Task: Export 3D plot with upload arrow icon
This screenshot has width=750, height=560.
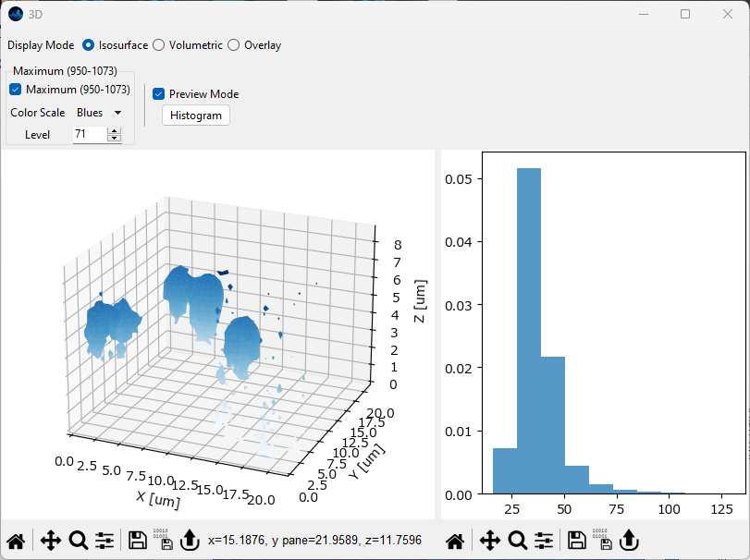Action: (189, 541)
